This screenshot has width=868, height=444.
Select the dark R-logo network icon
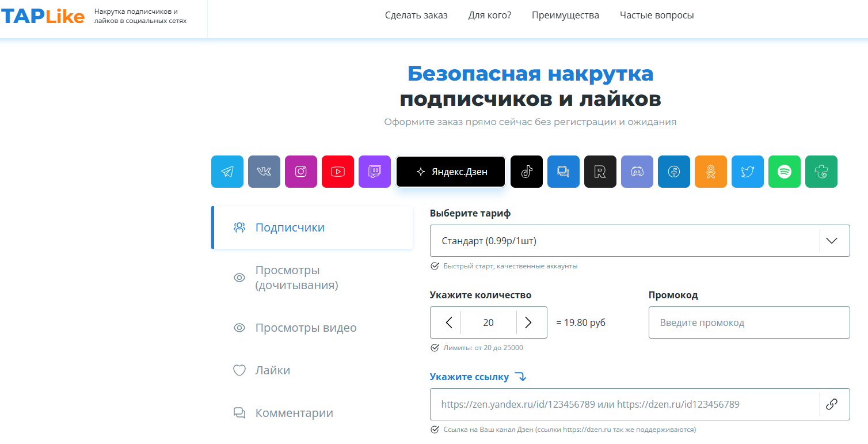(600, 172)
